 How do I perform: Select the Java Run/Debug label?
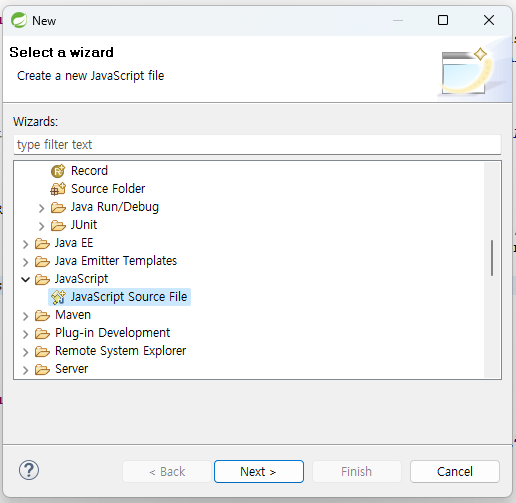tap(115, 207)
